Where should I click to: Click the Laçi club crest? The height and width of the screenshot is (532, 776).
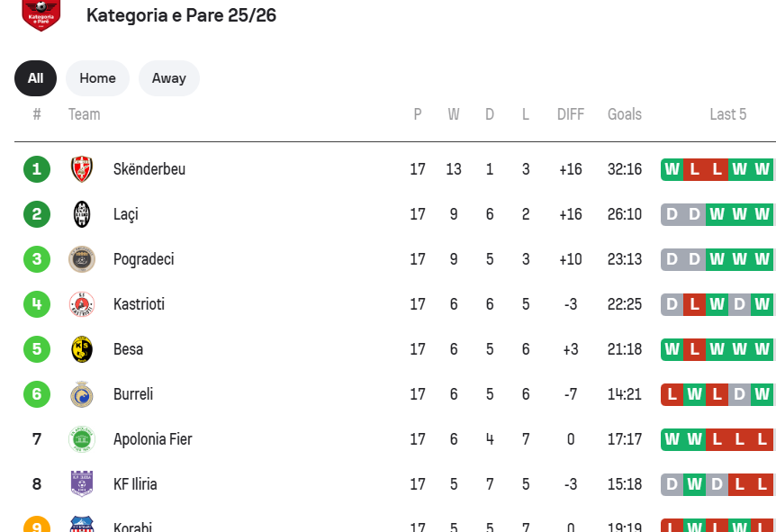[x=82, y=214]
